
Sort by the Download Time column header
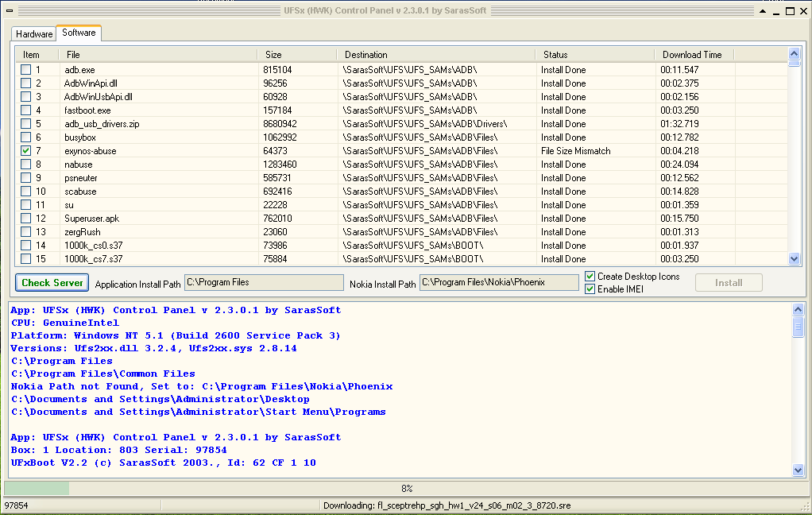[694, 54]
